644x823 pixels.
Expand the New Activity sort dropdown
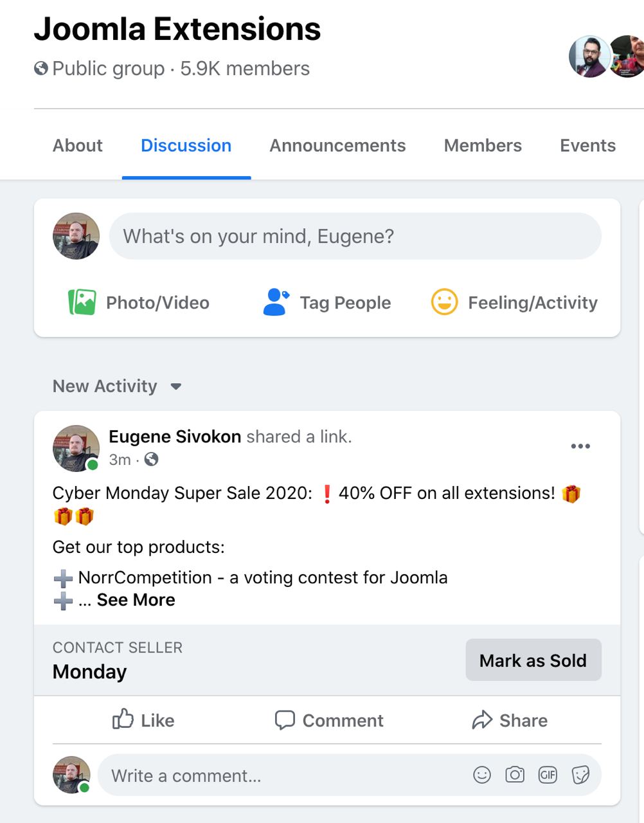[175, 386]
